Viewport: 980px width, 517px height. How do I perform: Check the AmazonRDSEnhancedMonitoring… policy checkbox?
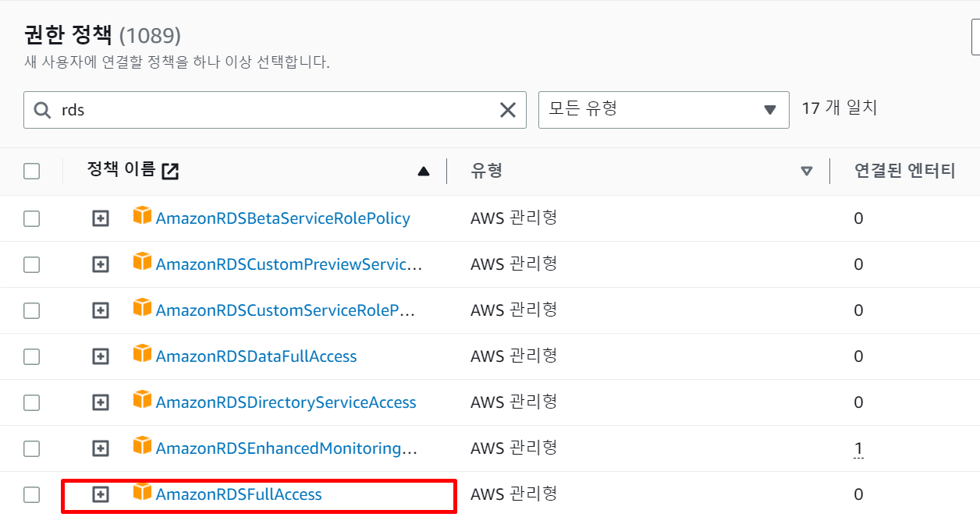point(31,449)
